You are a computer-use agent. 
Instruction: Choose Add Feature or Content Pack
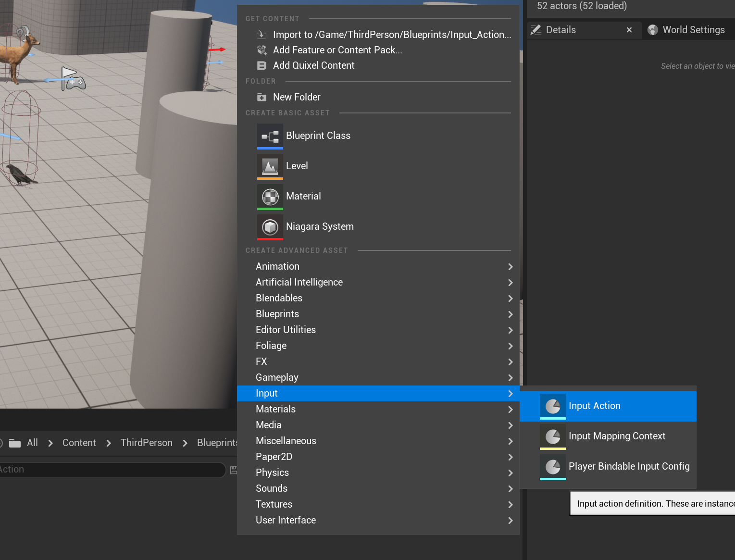337,50
